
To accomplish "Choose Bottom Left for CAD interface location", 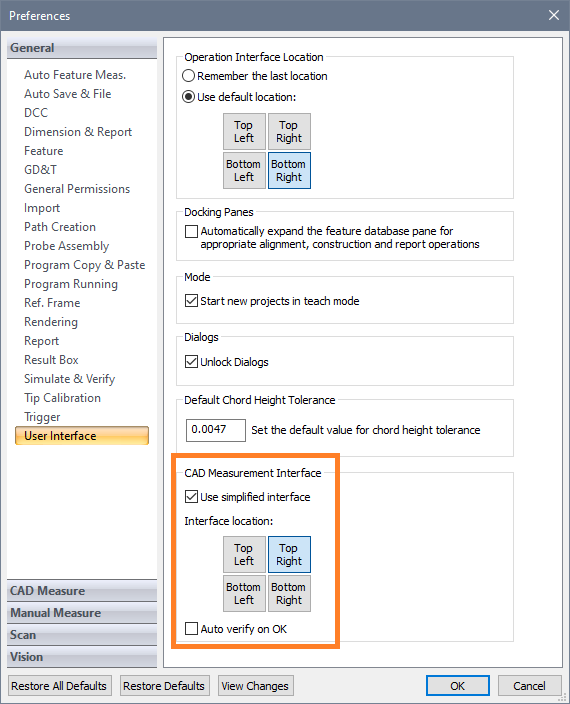I will (244, 594).
